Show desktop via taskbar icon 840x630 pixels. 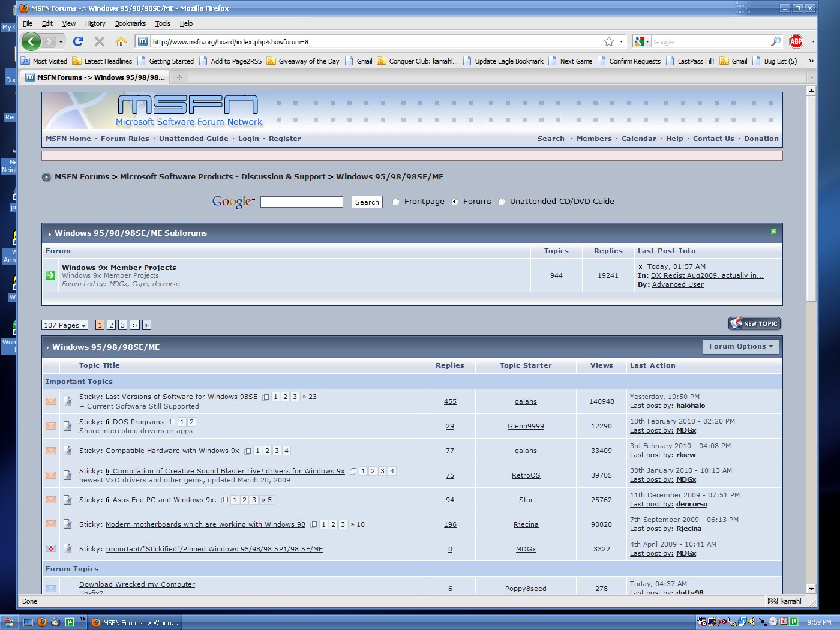[28, 622]
